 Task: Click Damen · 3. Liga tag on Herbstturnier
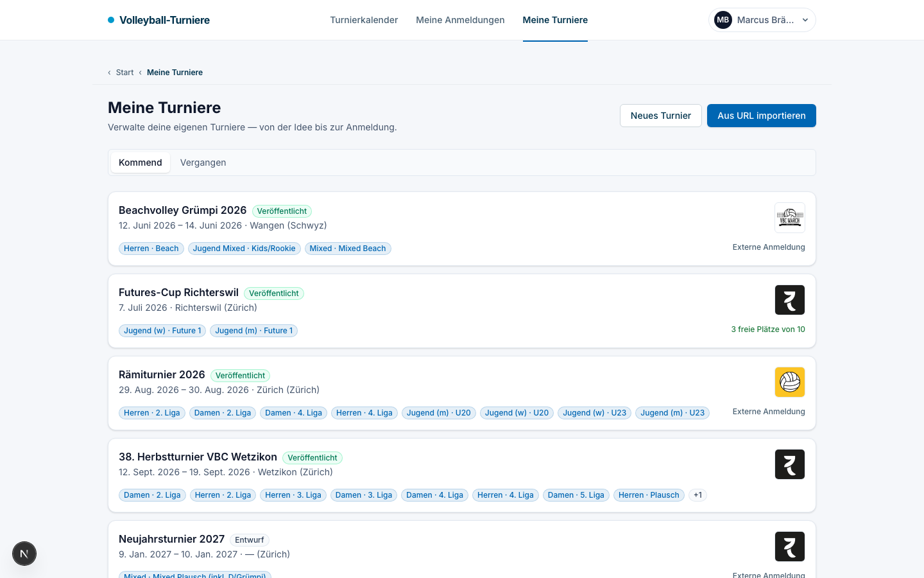364,495
